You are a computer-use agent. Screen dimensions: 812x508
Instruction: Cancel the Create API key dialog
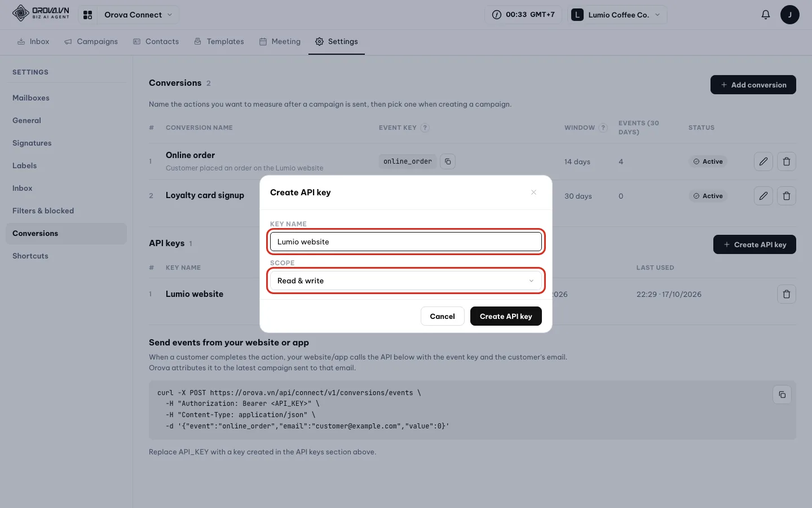point(442,316)
